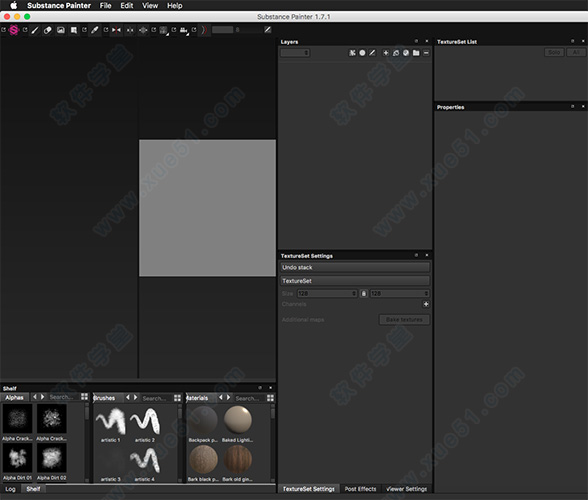The height and width of the screenshot is (500, 588).
Task: Click the Undo stack header
Action: tap(355, 267)
